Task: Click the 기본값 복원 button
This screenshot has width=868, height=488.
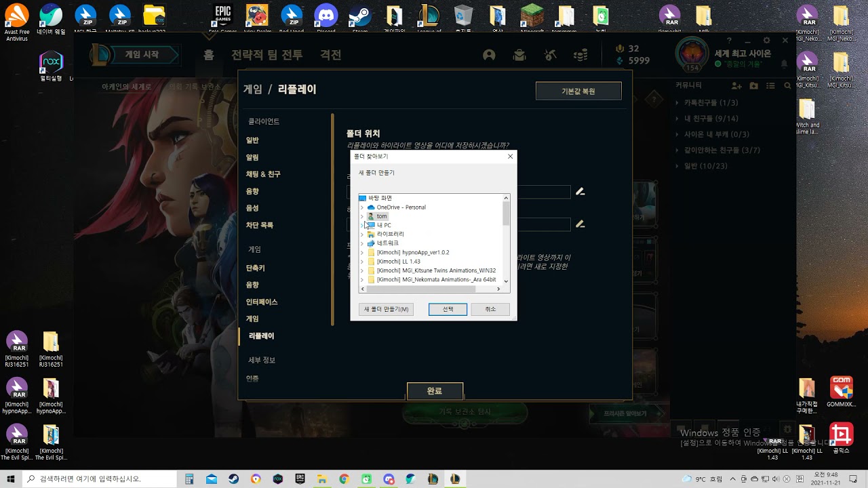Action: (578, 91)
